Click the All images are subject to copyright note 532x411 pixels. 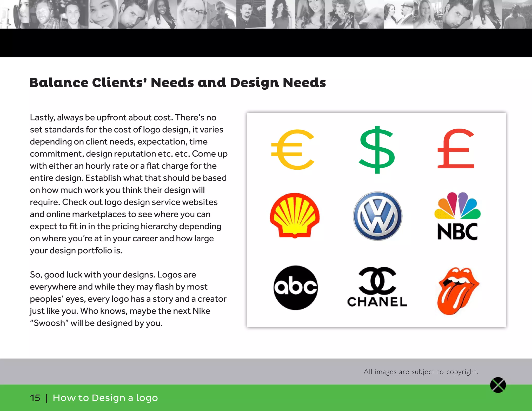421,372
